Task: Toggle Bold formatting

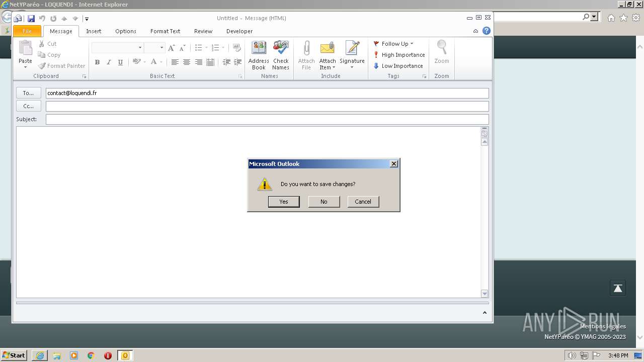Action: tap(97, 62)
